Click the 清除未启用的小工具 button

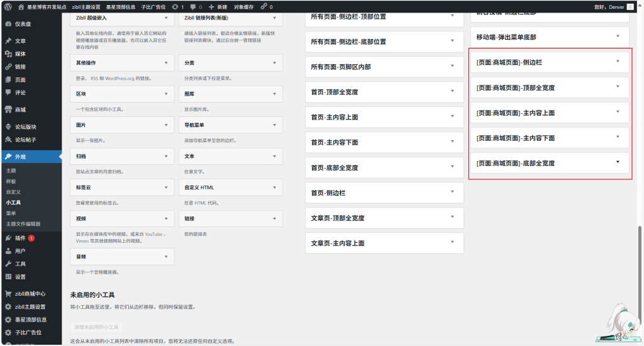point(96,327)
